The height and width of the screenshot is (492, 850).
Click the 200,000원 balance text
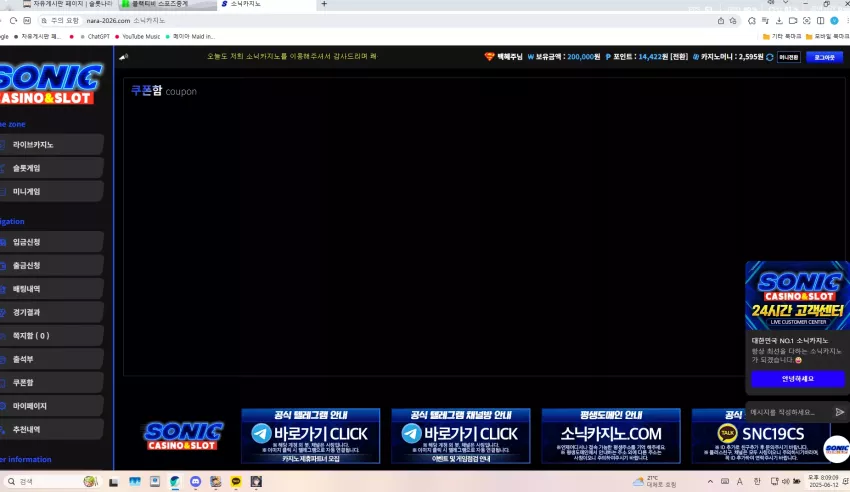[x=583, y=56]
